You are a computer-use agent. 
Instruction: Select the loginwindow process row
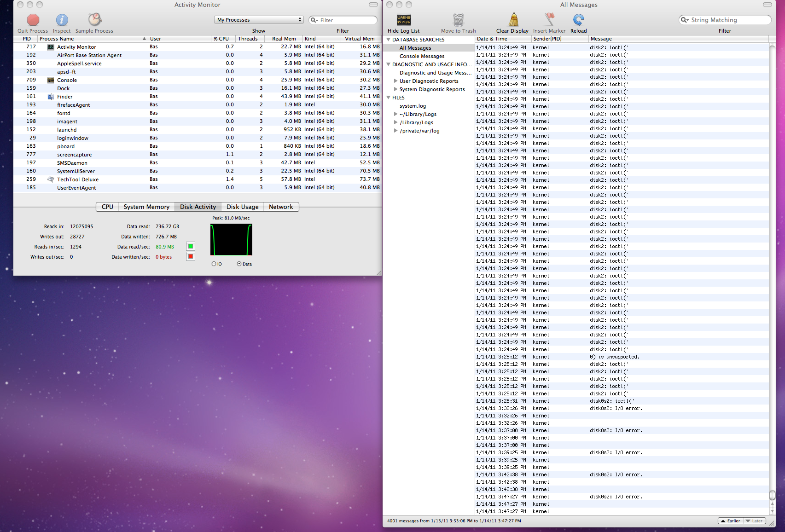[x=198, y=138]
